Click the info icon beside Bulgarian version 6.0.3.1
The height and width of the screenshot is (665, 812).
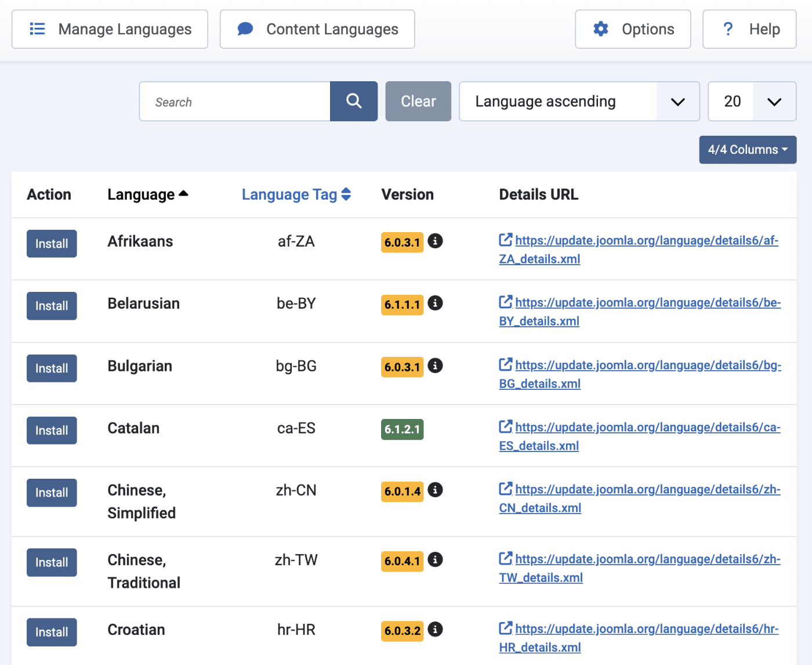[435, 366]
